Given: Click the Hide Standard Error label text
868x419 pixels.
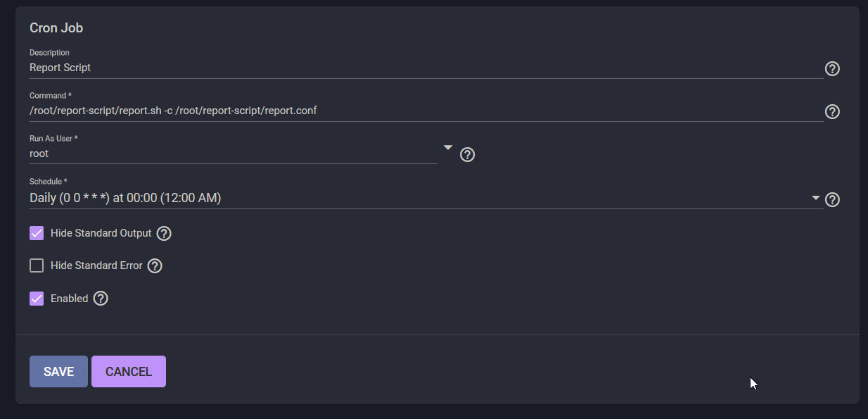Looking at the screenshot, I should (96, 265).
